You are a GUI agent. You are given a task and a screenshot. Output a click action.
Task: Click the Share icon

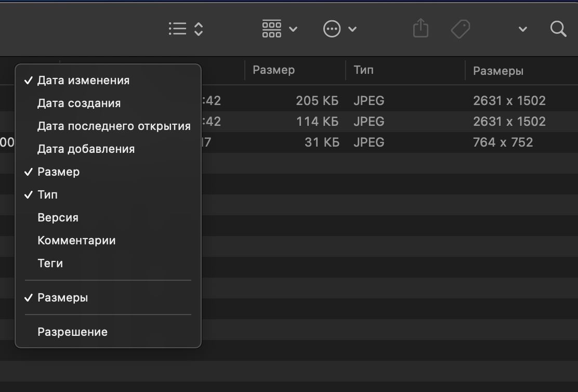[x=421, y=29]
